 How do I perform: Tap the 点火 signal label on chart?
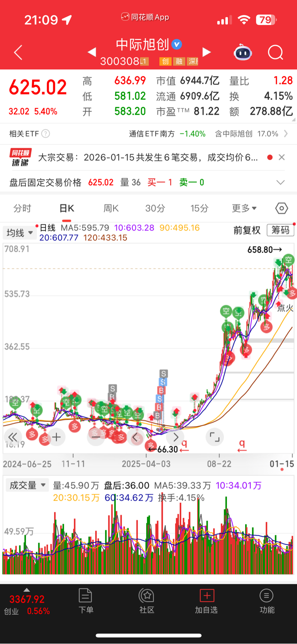(285, 308)
